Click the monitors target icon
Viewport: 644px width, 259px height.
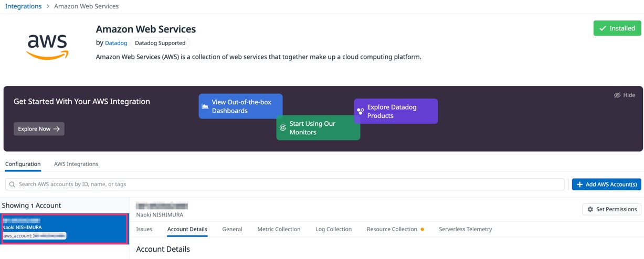(x=283, y=128)
